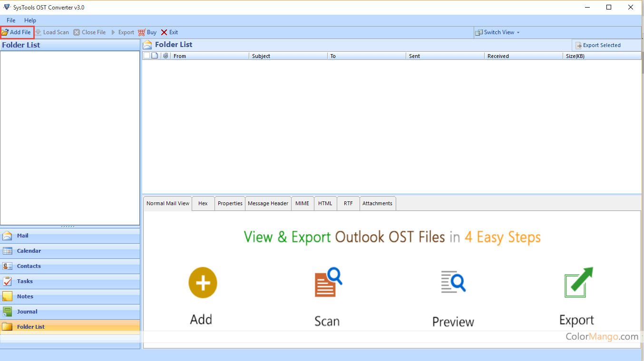The height and width of the screenshot is (361, 644).
Task: Switch to the Hex tab
Action: coord(203,203)
